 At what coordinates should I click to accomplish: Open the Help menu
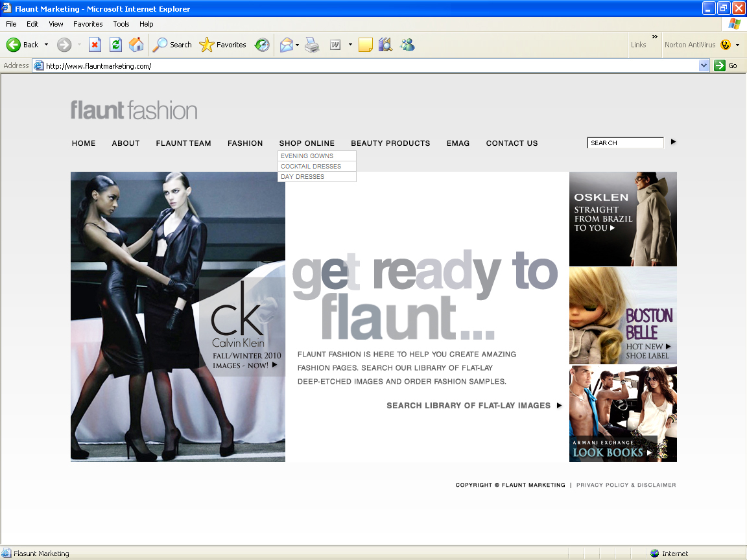(147, 24)
